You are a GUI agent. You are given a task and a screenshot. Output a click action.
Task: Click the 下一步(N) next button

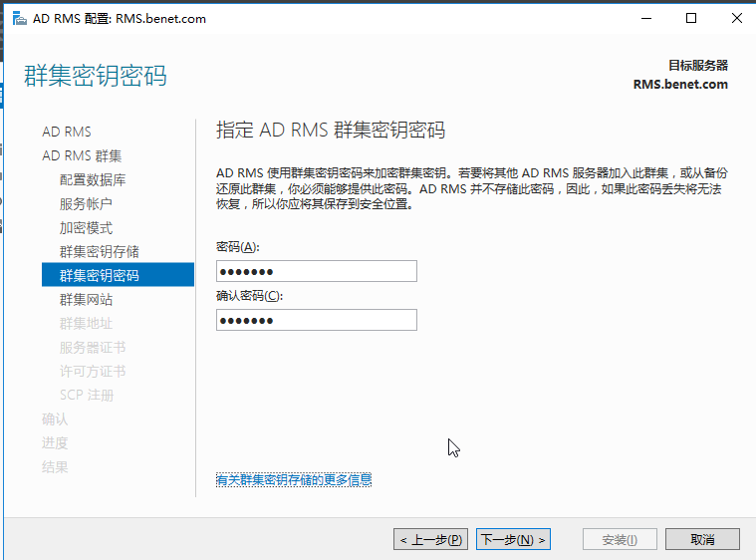[x=513, y=539]
